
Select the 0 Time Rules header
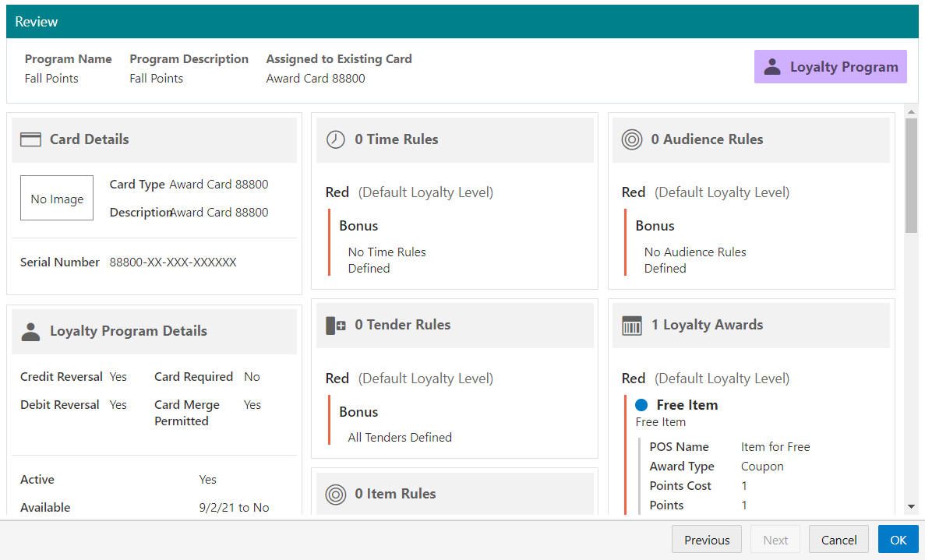[455, 139]
